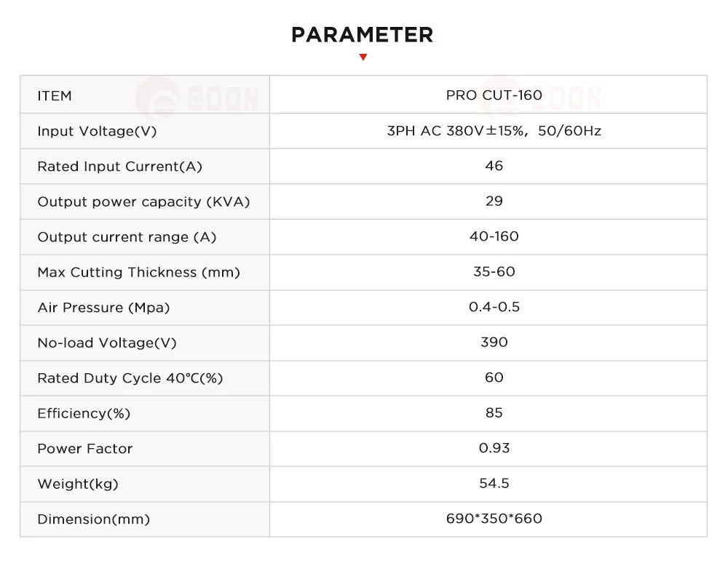Screen dimensions: 728x571
Task: Click the Rated Input Current(A) row label
Action: pyautogui.click(x=120, y=167)
